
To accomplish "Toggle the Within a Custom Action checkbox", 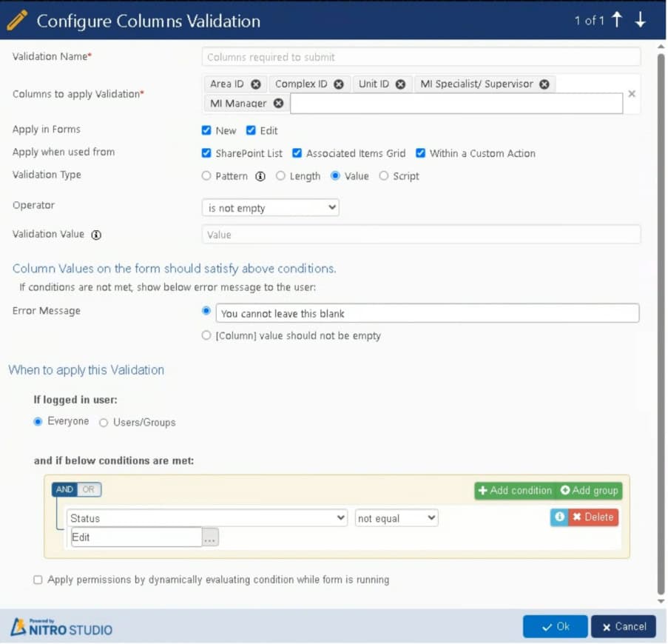I will pos(420,153).
